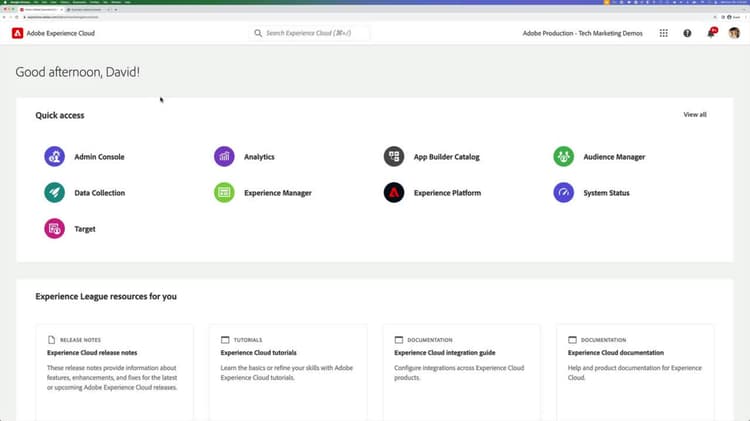Open the notifications bell icon

coord(711,33)
